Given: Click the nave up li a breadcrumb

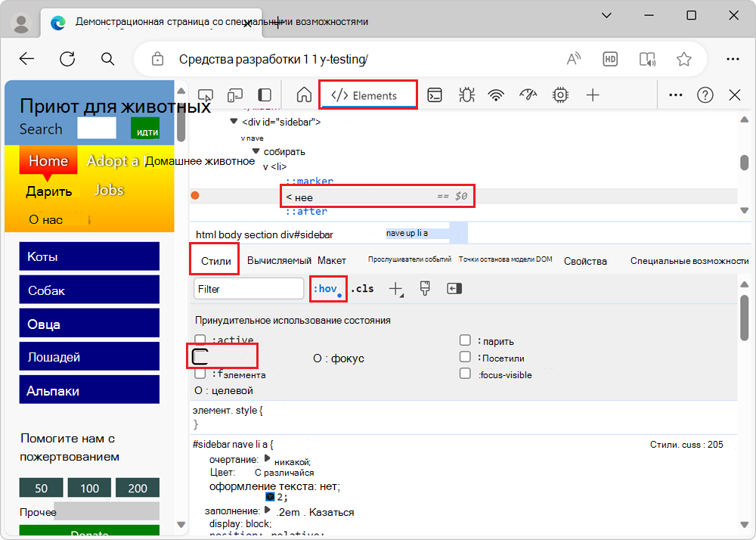Looking at the screenshot, I should tap(407, 234).
